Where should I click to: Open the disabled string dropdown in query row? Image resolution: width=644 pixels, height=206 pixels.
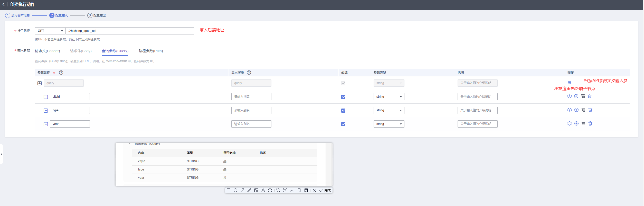(389, 83)
